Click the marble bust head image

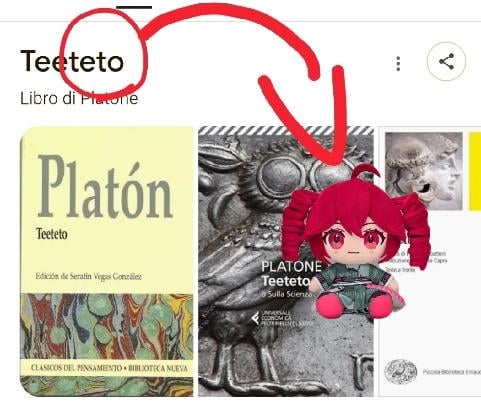tap(424, 171)
